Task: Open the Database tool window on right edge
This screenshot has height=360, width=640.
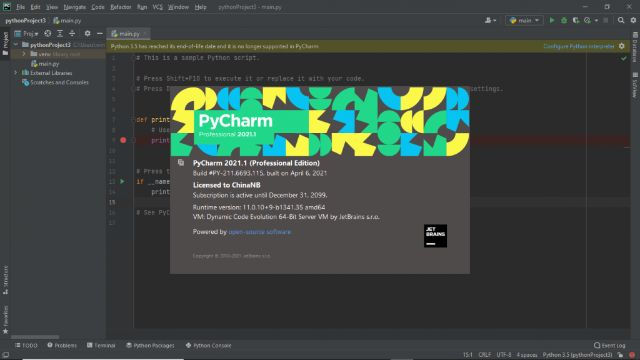Action: [635, 47]
